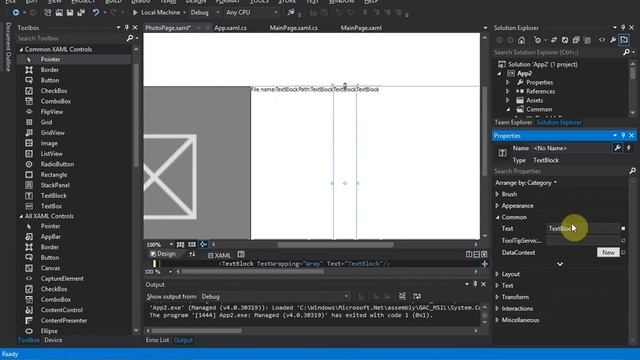The height and width of the screenshot is (360, 640).
Task: Switch to App.xaml.cs tab
Action: coord(230,28)
